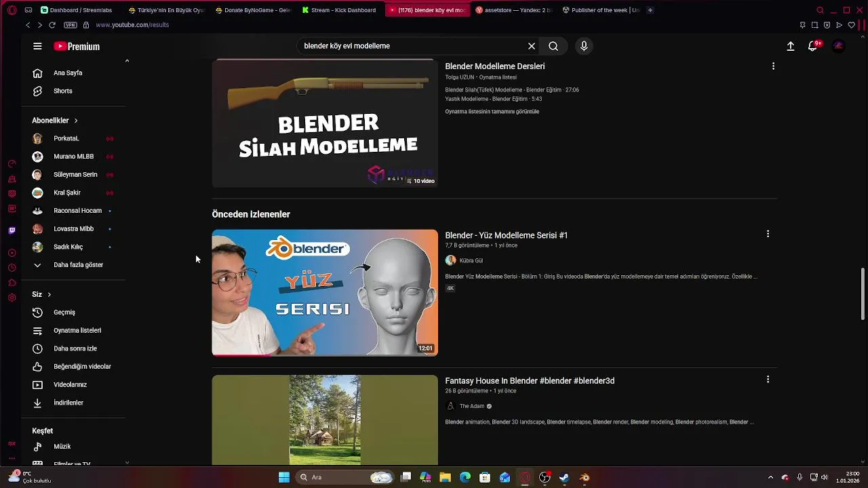Play the Yüz Serisi video thumbnail
The height and width of the screenshot is (488, 868).
(x=325, y=293)
